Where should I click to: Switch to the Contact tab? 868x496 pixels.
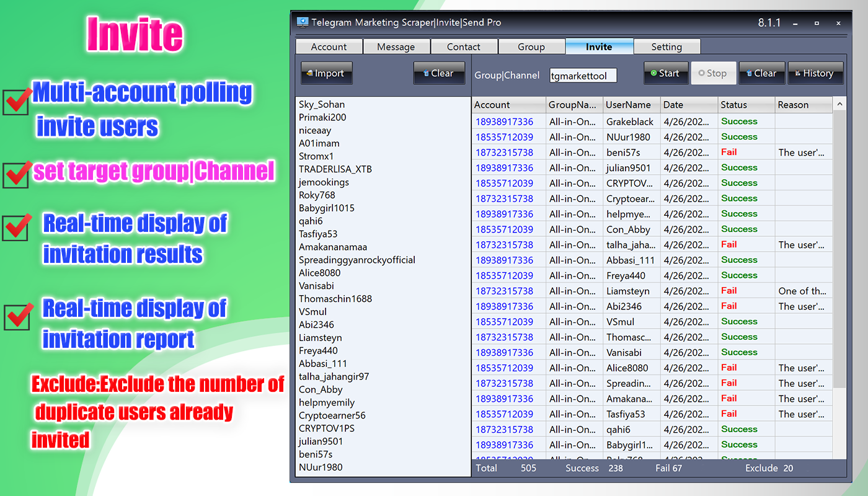[464, 46]
